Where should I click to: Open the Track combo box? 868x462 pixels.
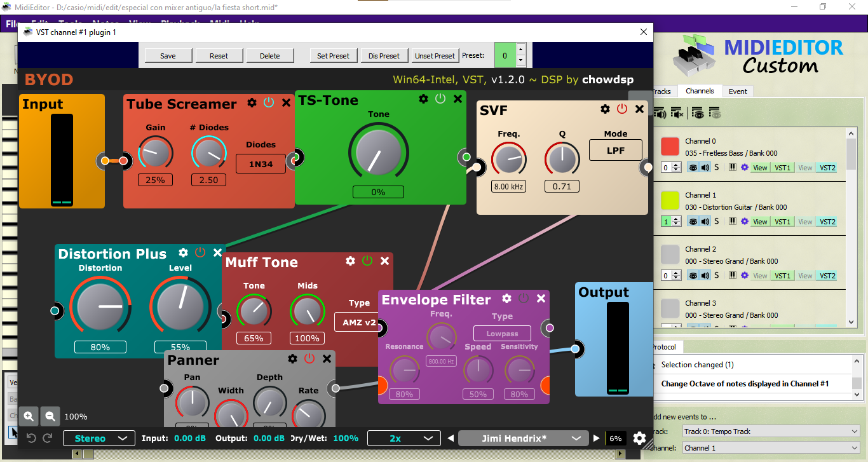[771, 431]
